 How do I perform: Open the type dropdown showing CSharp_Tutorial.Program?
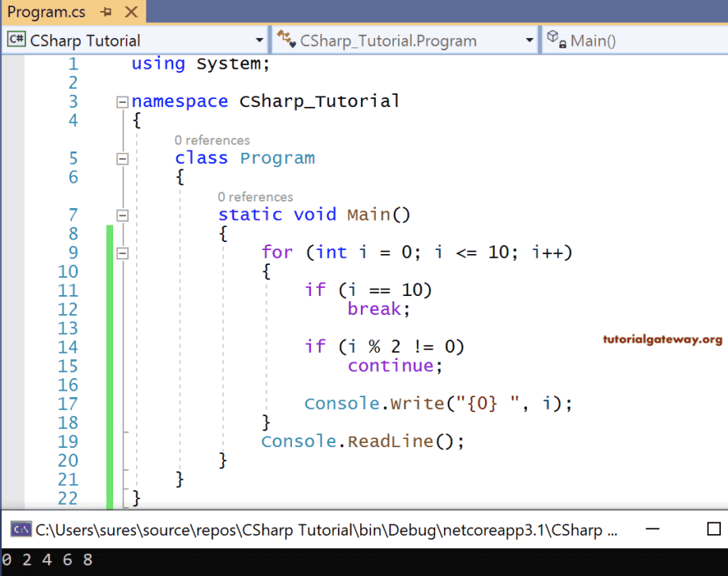529,40
